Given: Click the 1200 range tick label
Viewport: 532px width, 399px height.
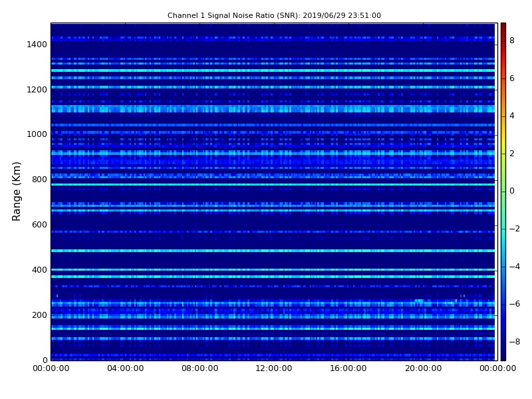Looking at the screenshot, I should pyautogui.click(x=37, y=90).
